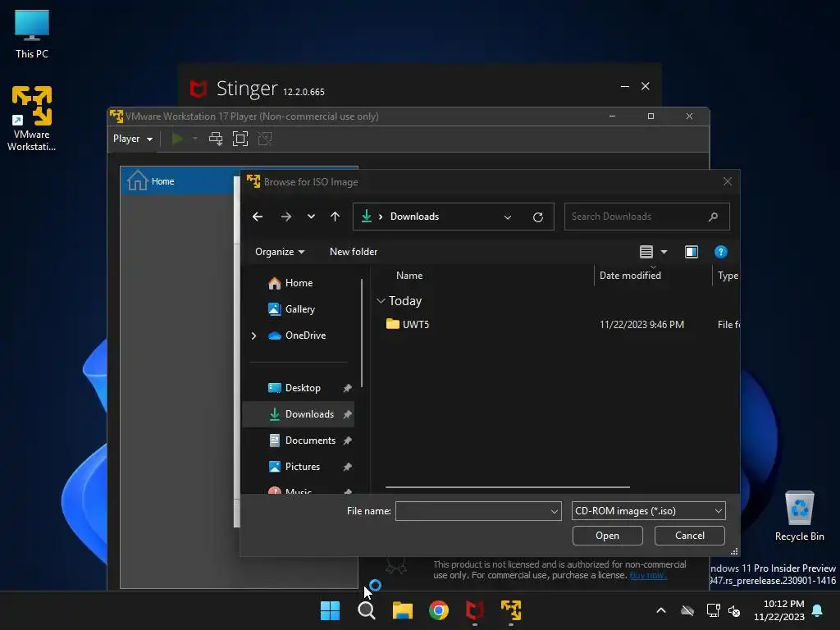Close the Browse for ISO Image dialog
Image resolution: width=840 pixels, height=630 pixels.
click(727, 181)
